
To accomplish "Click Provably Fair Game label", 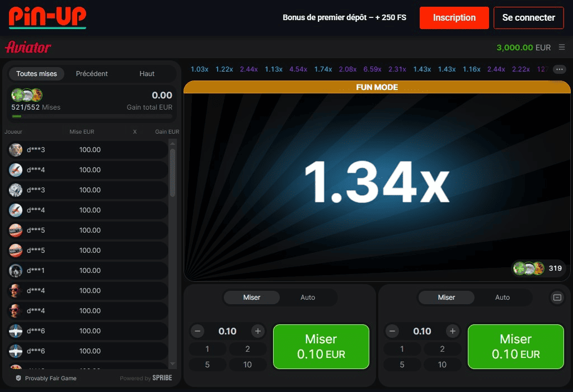I will point(51,378).
